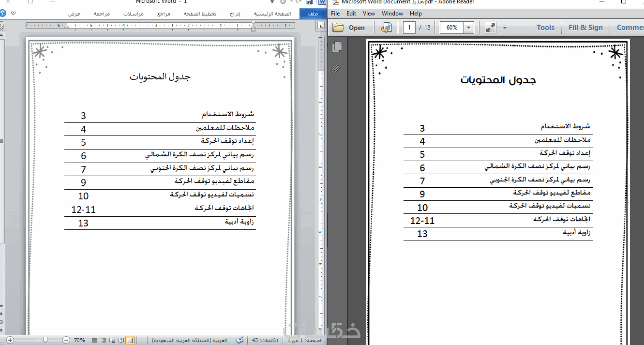Open the إدراج (Insert) ribbon tab

coord(235,14)
